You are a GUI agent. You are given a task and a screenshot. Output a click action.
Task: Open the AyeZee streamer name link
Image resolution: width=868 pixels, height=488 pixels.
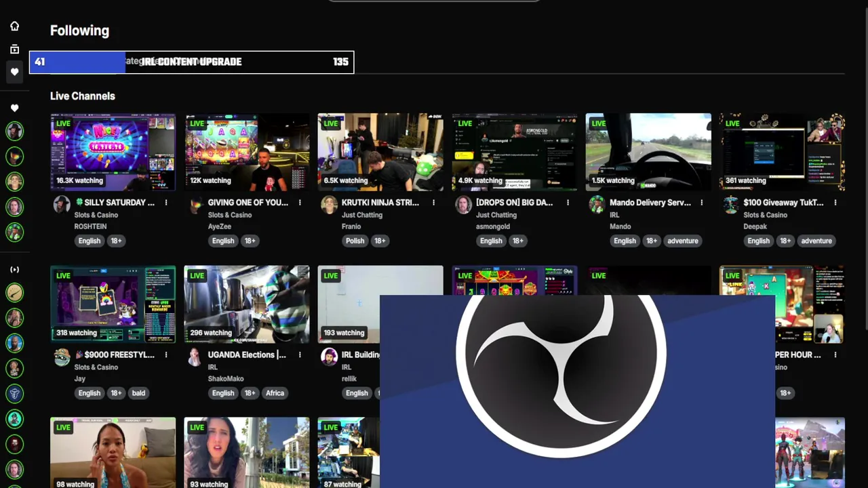[x=220, y=226]
